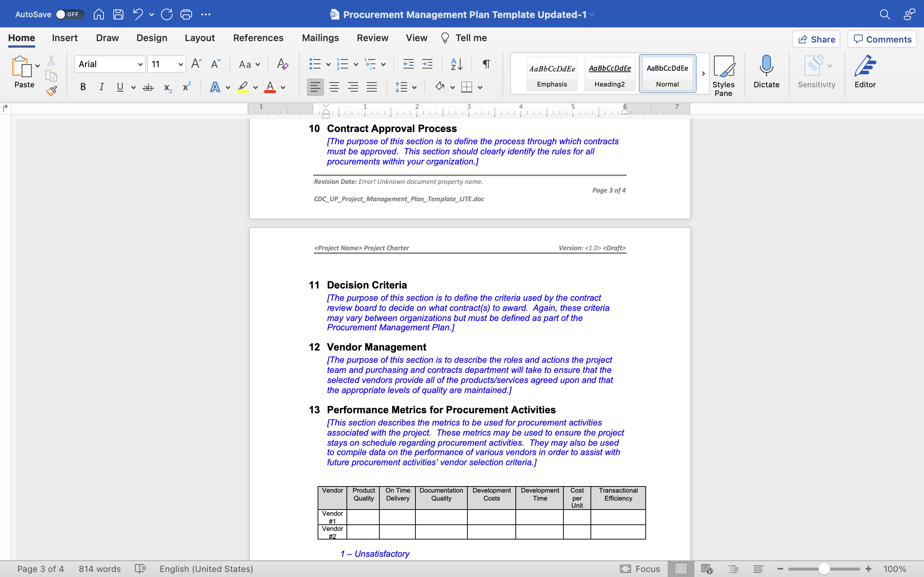Show paragraph marks with pilcrow icon
Screen dimensions: 924x577
pyautogui.click(x=486, y=64)
